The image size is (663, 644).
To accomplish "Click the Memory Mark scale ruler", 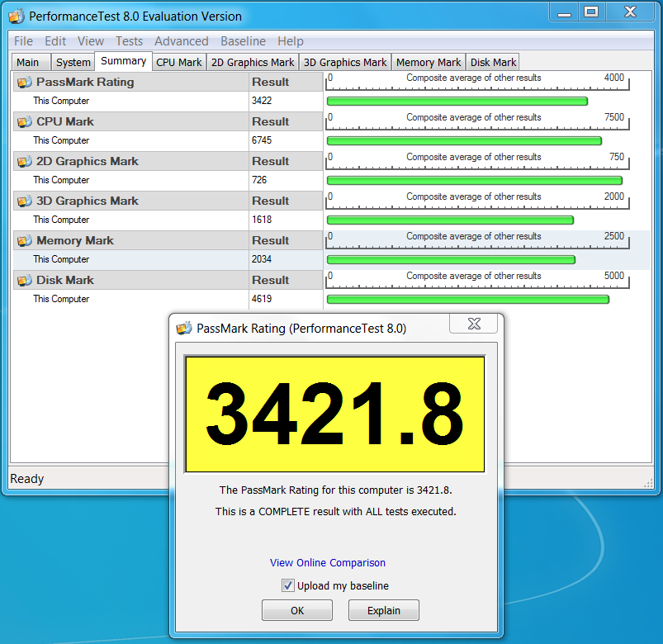I will pyautogui.click(x=477, y=239).
